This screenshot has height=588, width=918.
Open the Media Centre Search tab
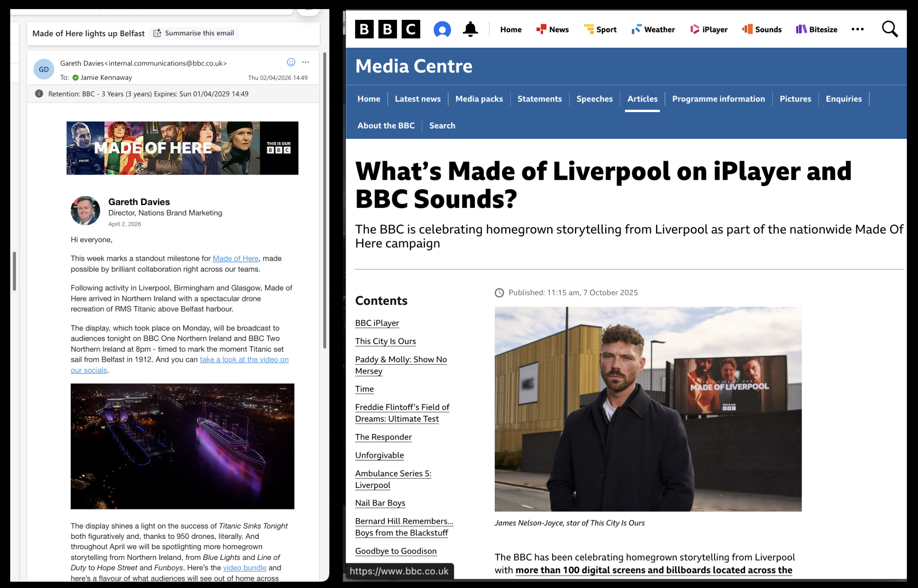tap(442, 125)
